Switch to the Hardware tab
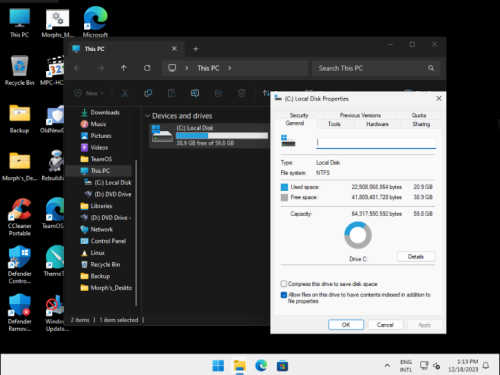 click(377, 124)
